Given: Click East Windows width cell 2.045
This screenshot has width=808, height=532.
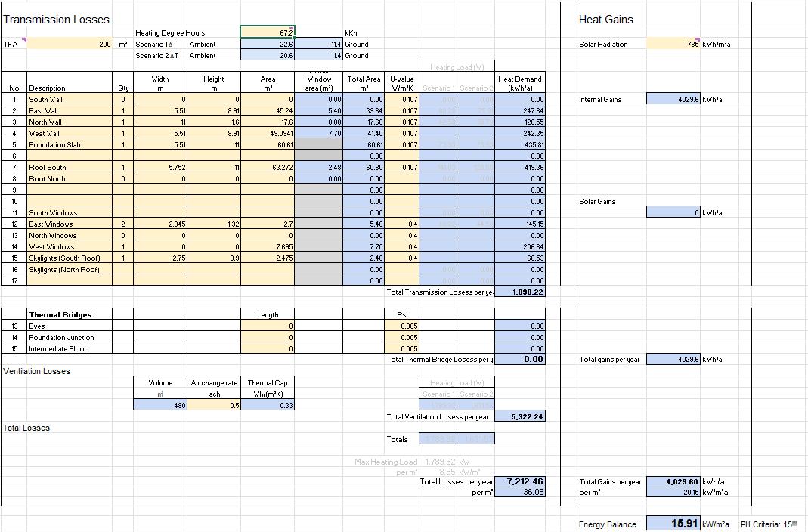Looking at the screenshot, I should pyautogui.click(x=160, y=224).
